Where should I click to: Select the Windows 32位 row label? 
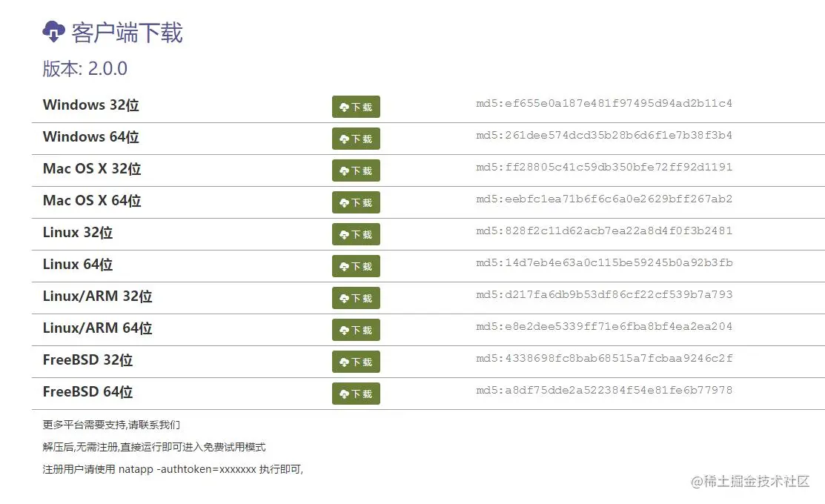(x=91, y=105)
